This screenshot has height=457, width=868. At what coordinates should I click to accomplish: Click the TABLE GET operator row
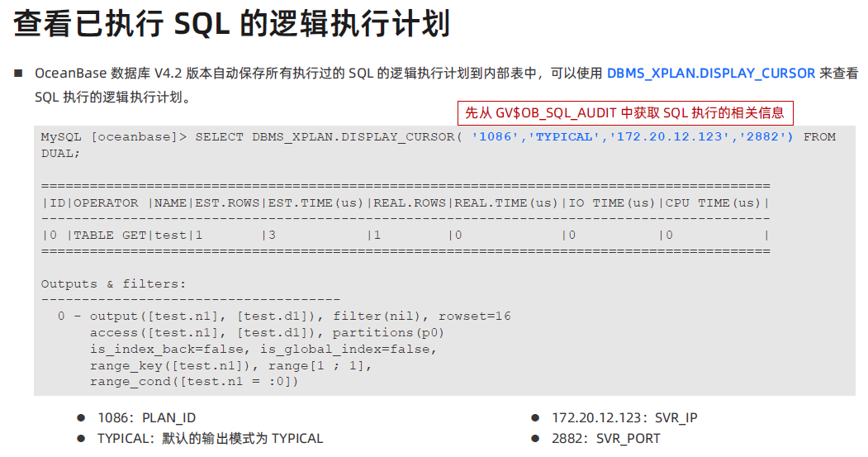406,236
